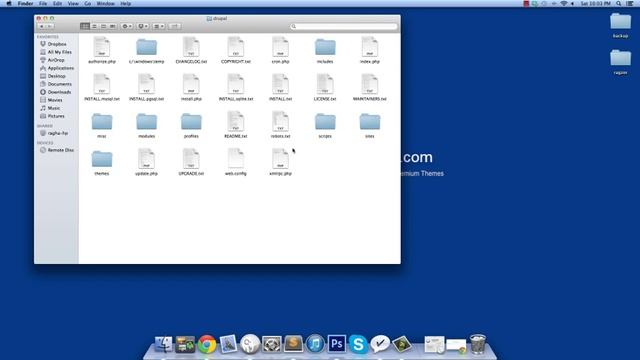Select the misc folder icon
This screenshot has width=640, height=360.
tap(102, 122)
